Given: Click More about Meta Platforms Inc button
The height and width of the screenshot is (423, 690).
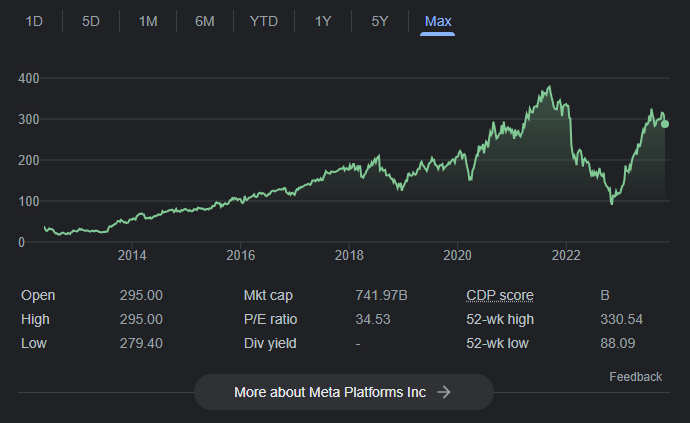Looking at the screenshot, I should pyautogui.click(x=344, y=392).
